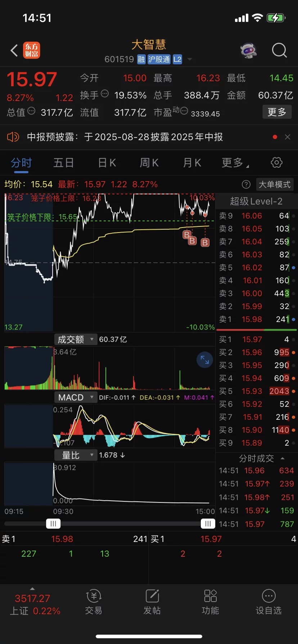
Task: Tap the speaker announcement icon
Action: point(13,137)
